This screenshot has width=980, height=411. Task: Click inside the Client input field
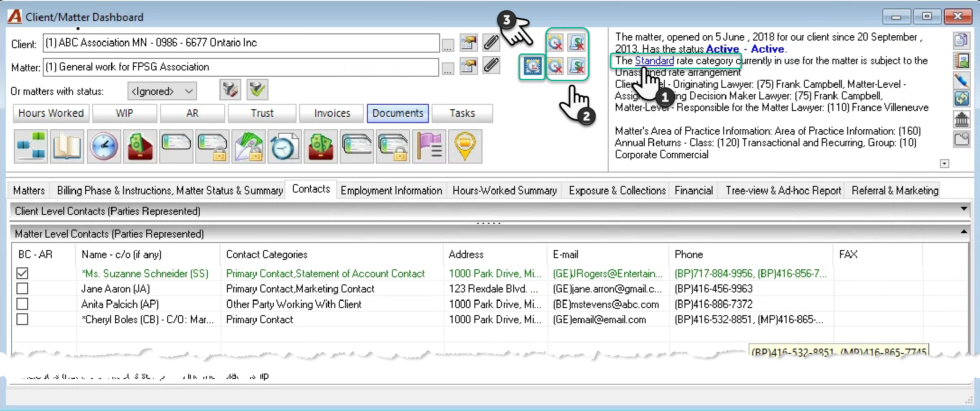tap(241, 43)
